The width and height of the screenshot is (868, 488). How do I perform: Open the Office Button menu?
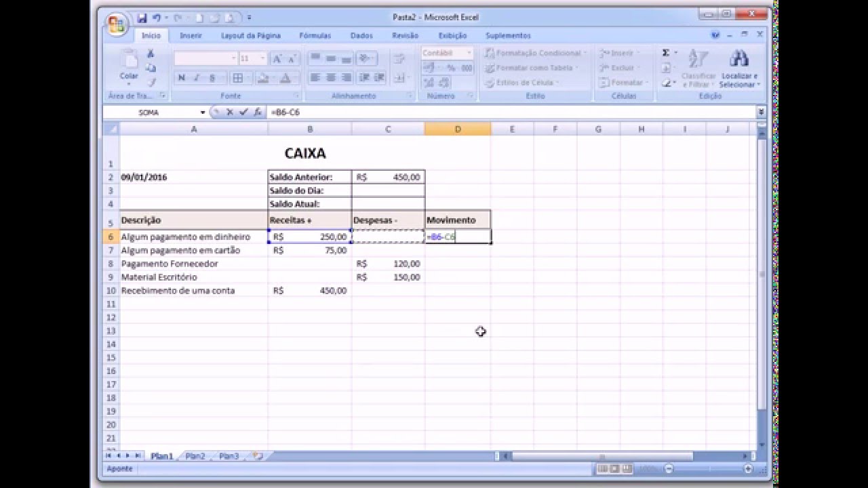pos(117,24)
